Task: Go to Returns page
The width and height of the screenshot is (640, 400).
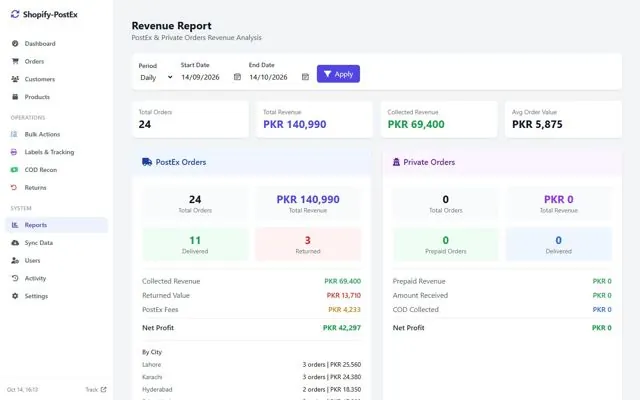Action: 56,187
